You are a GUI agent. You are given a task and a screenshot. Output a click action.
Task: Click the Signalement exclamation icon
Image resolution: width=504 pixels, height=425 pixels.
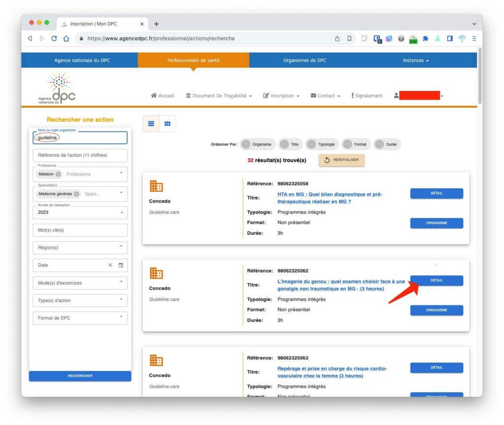[352, 95]
